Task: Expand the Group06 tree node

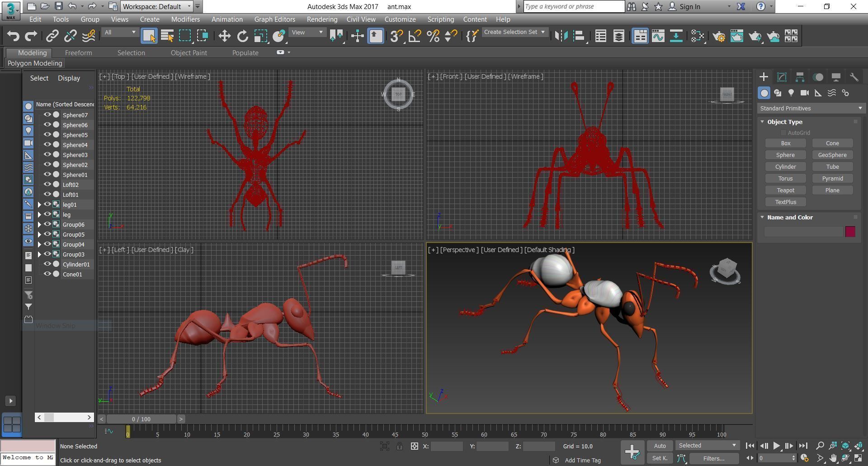Action: 39,225
